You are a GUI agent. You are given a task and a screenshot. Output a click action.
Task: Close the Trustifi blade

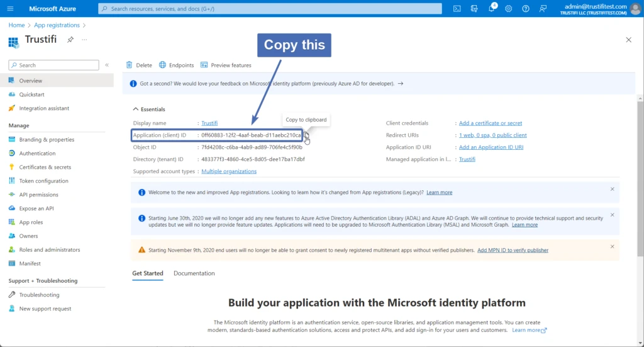(628, 40)
